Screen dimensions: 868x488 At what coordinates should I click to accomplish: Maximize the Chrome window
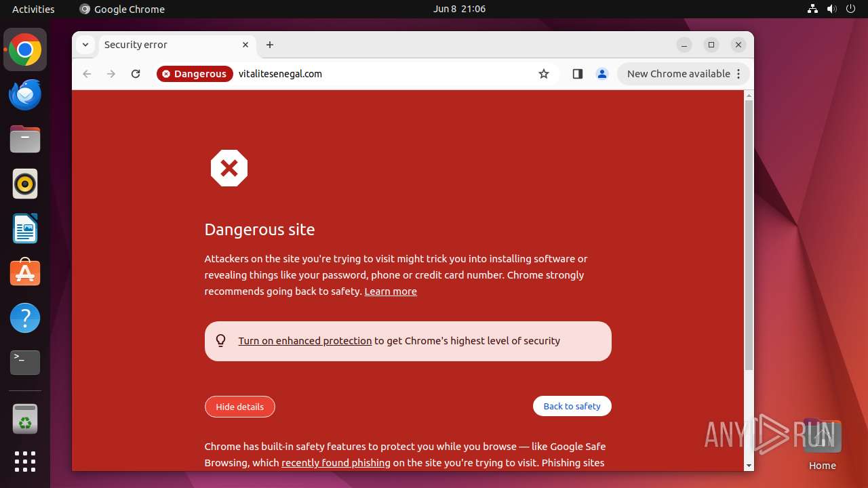click(x=711, y=45)
